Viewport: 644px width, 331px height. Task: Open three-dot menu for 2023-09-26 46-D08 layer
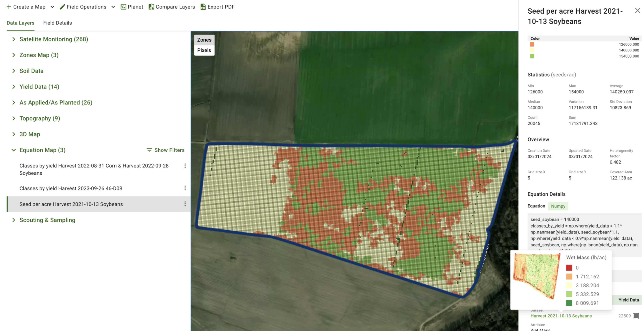[x=185, y=188]
